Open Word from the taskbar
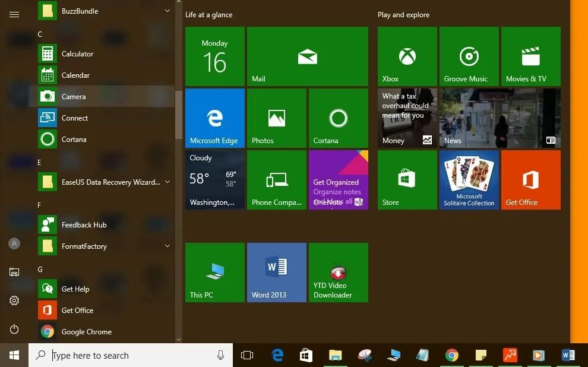 tap(568, 355)
